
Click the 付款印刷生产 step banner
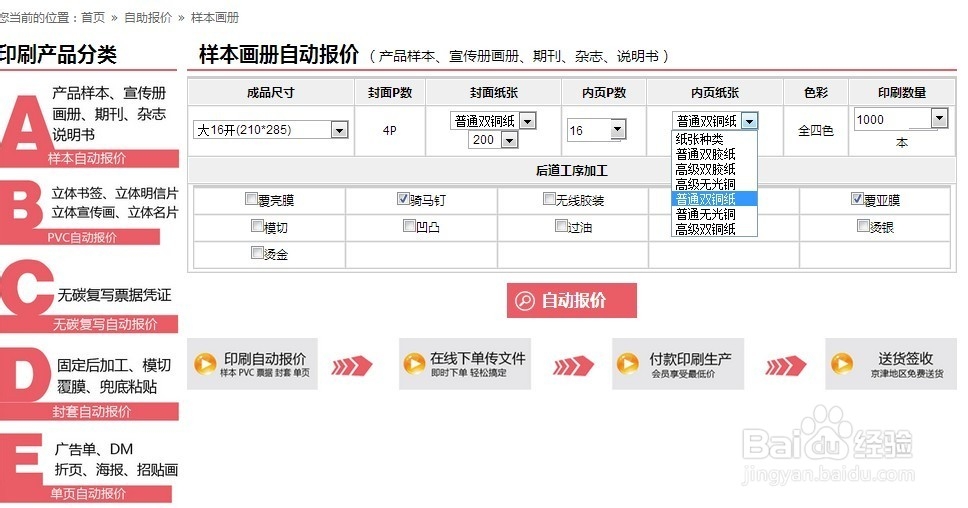point(678,364)
